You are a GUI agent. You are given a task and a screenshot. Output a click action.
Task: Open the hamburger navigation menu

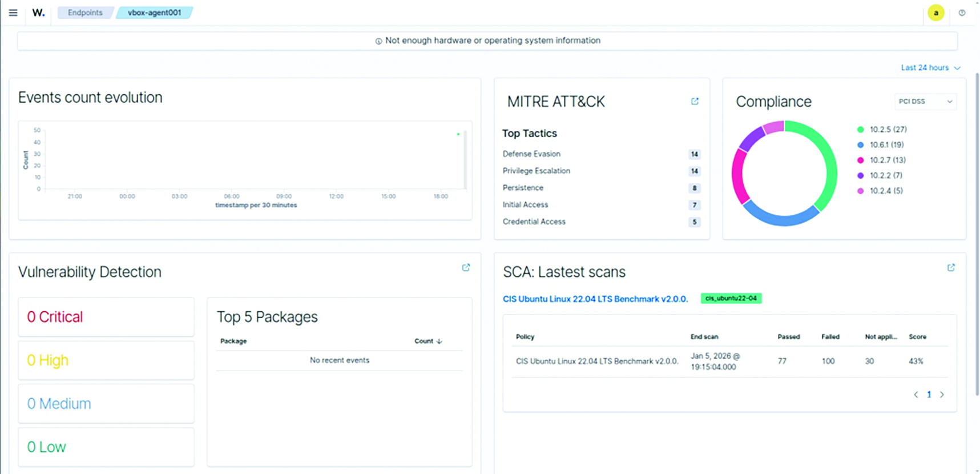click(13, 13)
